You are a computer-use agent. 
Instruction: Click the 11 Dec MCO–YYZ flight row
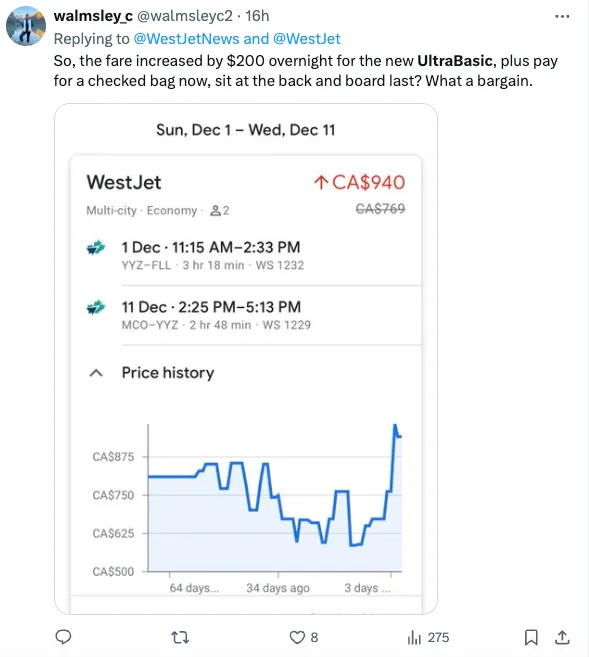(x=246, y=315)
